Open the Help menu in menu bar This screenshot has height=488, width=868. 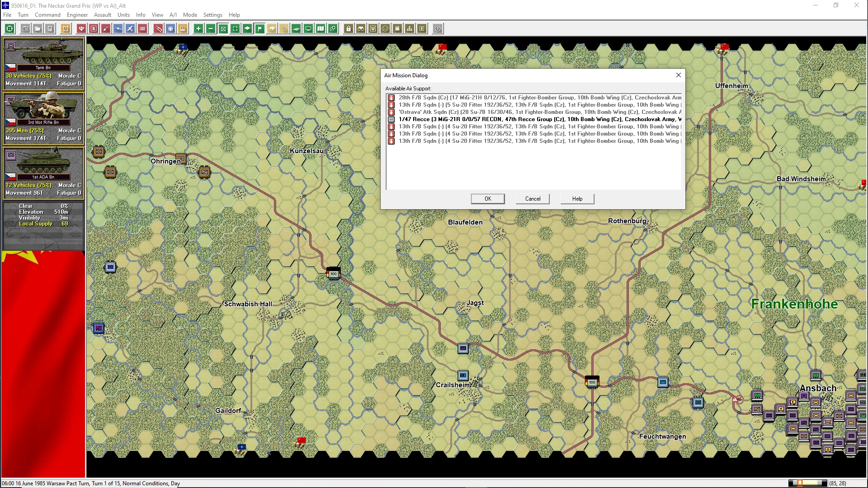click(x=234, y=15)
